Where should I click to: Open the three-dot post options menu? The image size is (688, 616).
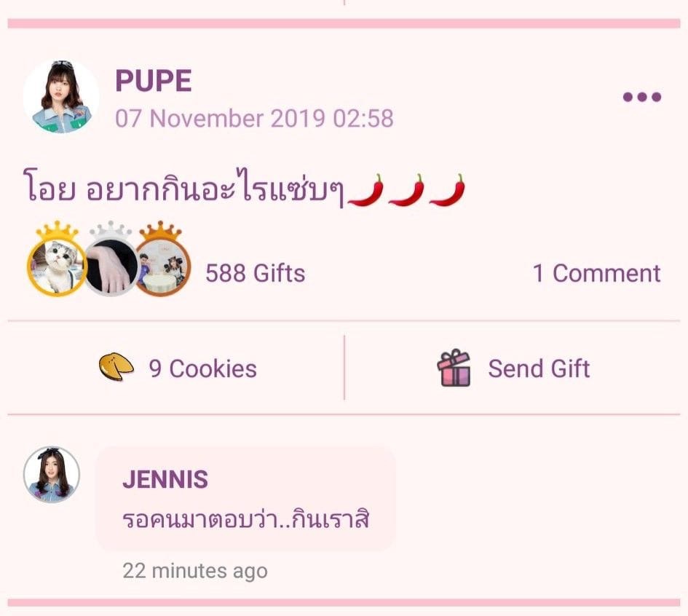coord(641,97)
